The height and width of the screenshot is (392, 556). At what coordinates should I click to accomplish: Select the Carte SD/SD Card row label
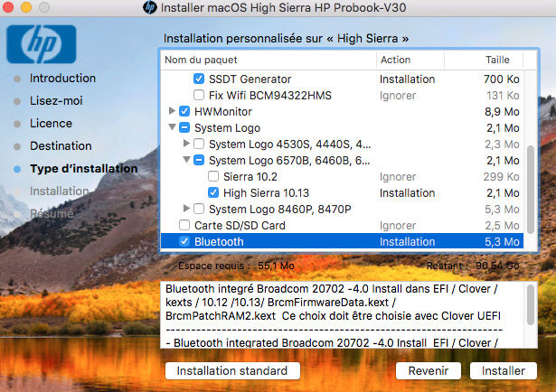coord(240,226)
